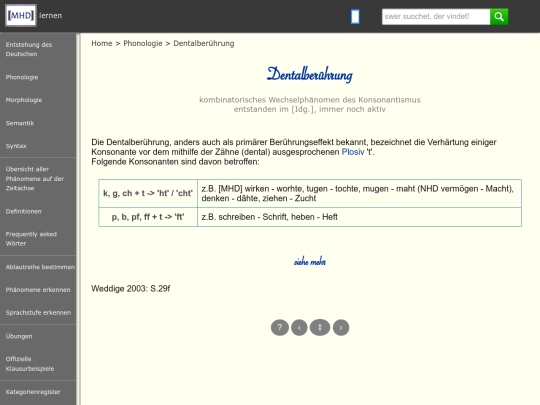Click the sidebar's vertical scrollbar strip
Viewport: 540px width, 405px height.
79,219
